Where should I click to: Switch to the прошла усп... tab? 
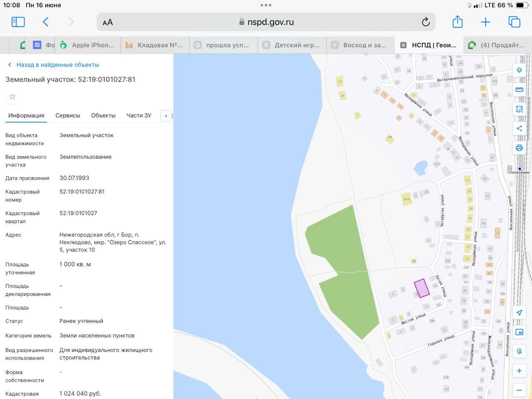(x=224, y=45)
